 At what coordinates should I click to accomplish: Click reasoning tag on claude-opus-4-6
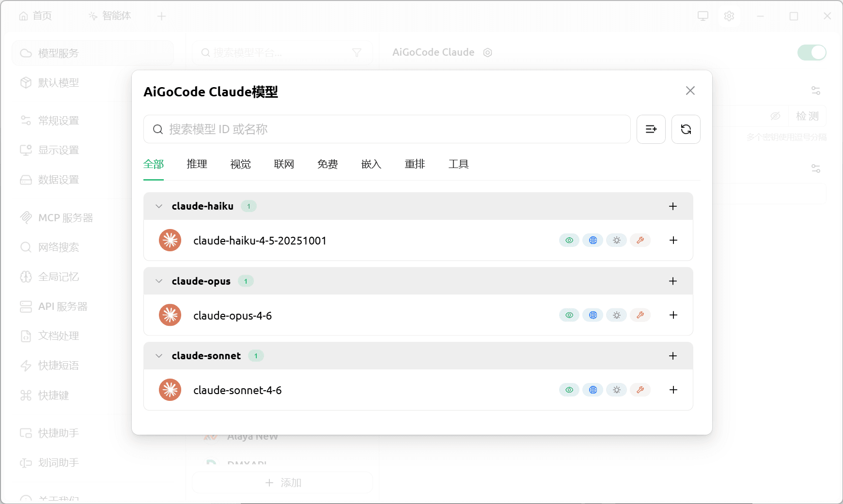617,315
